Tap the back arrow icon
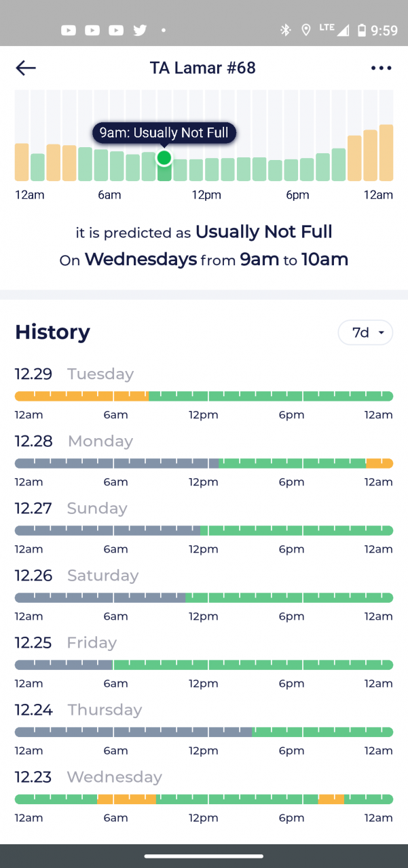 (x=26, y=68)
